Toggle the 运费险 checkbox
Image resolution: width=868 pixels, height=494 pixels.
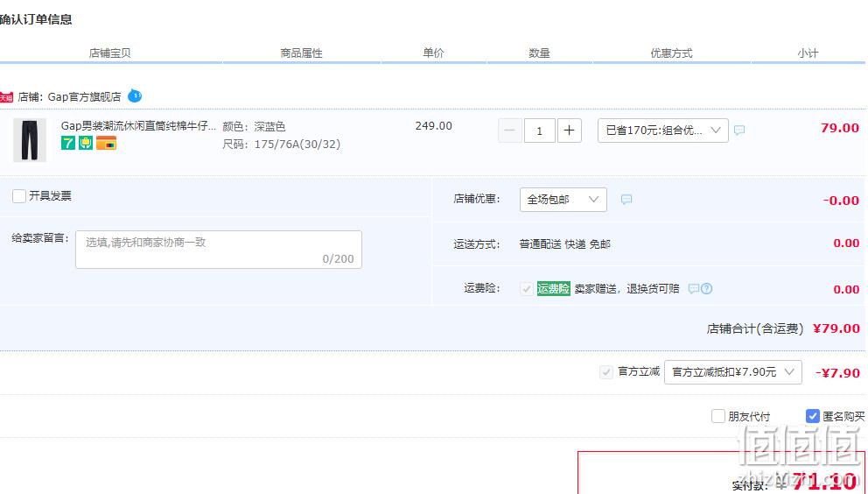click(527, 289)
